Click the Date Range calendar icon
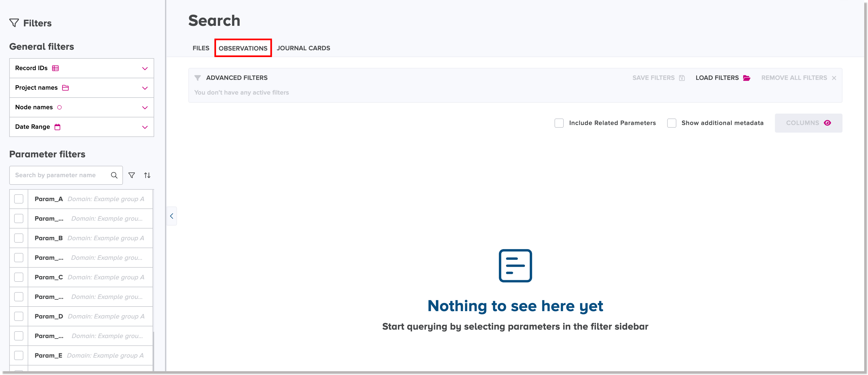This screenshot has height=375, width=868. (58, 127)
